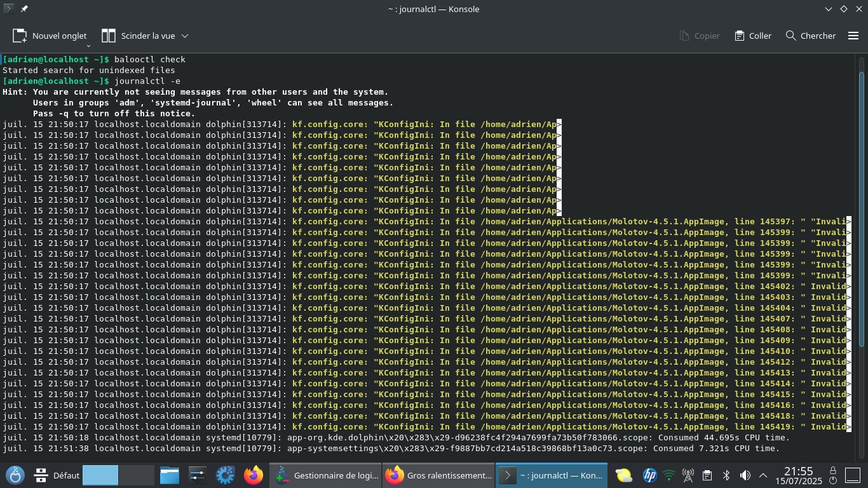This screenshot has width=868, height=488.
Task: Open the weather widget in tray
Action: click(x=624, y=475)
